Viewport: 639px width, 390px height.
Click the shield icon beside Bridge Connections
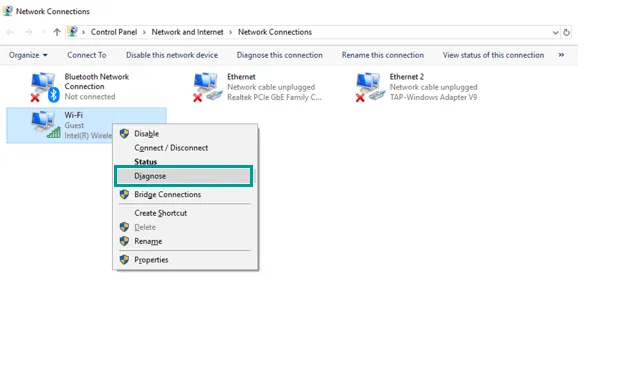click(x=124, y=194)
